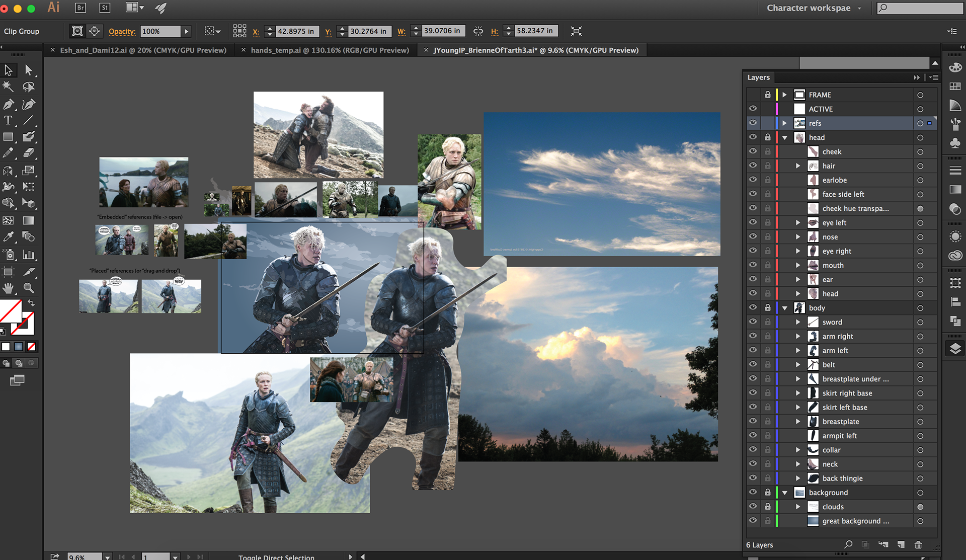The width and height of the screenshot is (966, 560).
Task: Select the Lasso tool
Action: click(x=29, y=87)
